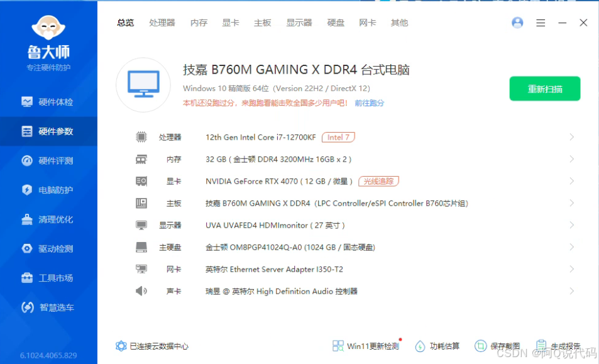This screenshot has height=364, width=599.
Task: Expand the 声卡 row chevron
Action: tap(571, 291)
